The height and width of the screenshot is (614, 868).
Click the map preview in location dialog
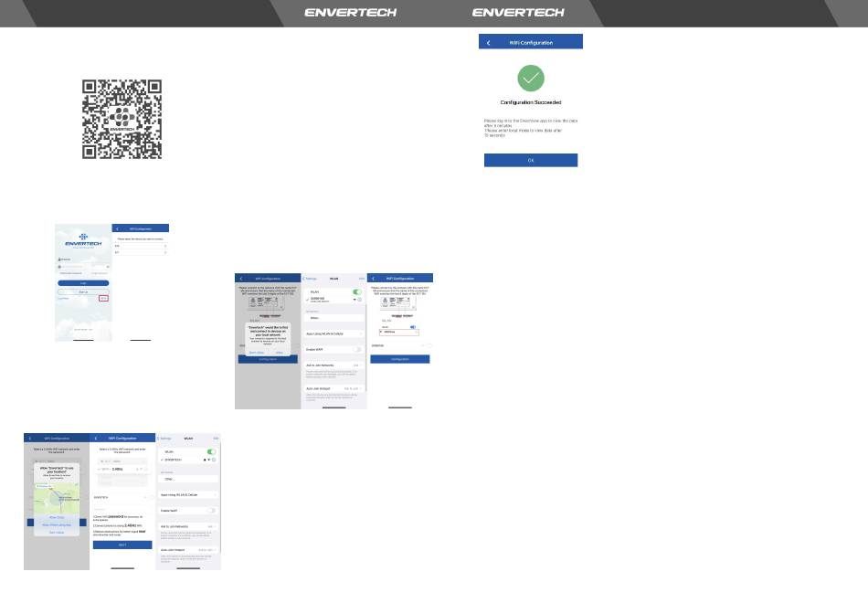pos(57,498)
